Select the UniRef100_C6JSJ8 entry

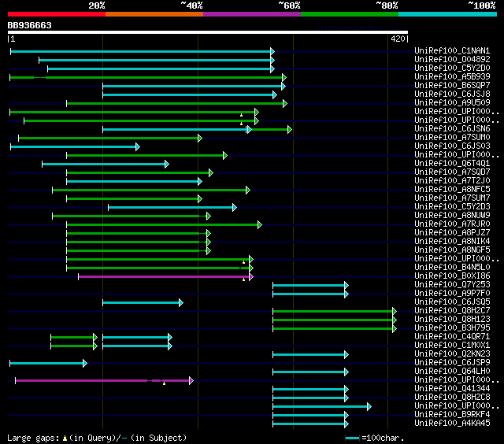click(452, 94)
